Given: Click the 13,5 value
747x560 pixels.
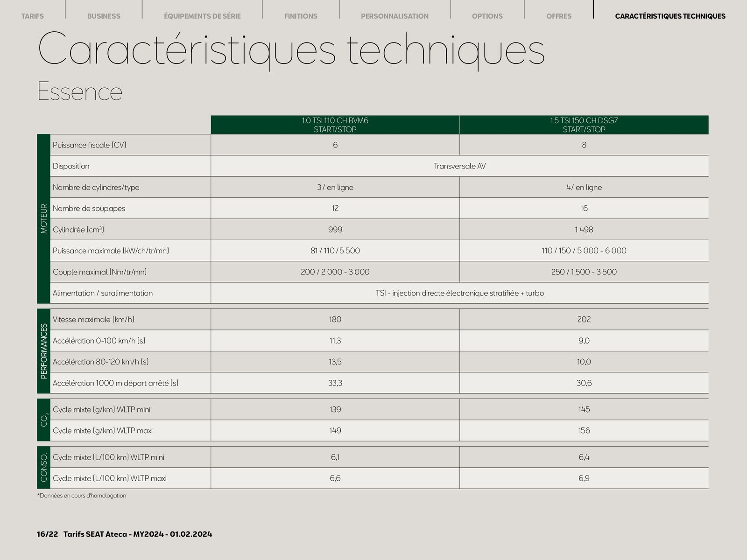Looking at the screenshot, I should [x=335, y=362].
